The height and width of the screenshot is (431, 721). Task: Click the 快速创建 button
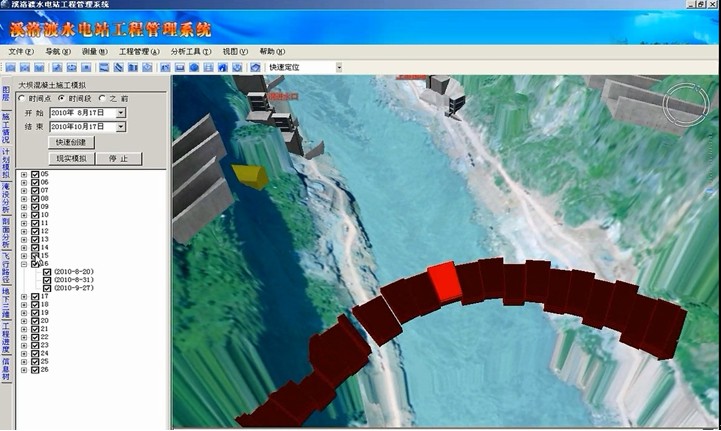pos(71,143)
